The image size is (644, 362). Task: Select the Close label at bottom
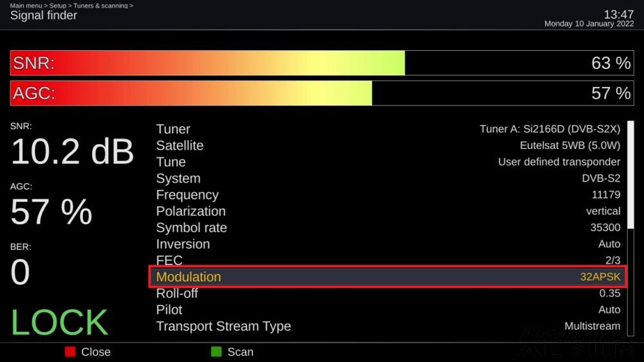click(x=96, y=352)
